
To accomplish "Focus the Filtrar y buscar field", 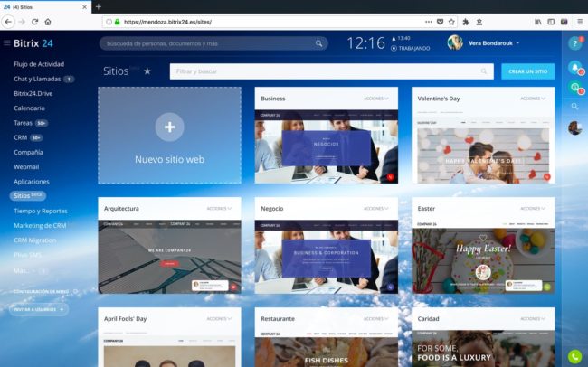I will pyautogui.click(x=331, y=71).
